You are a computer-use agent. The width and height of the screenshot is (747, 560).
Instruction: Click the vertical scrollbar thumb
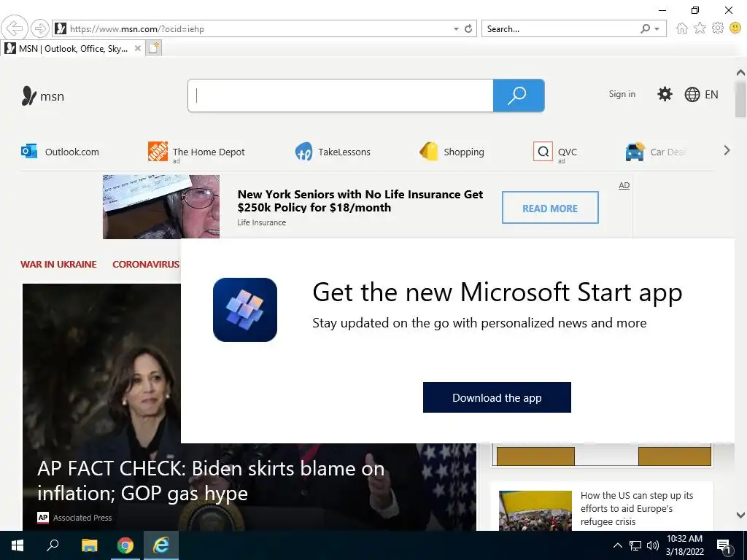tap(740, 99)
